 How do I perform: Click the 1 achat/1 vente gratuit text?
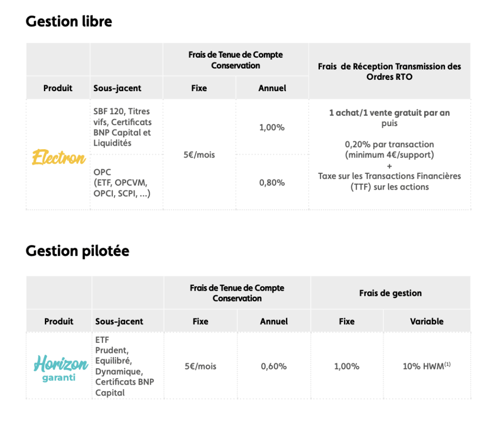pos(389,113)
